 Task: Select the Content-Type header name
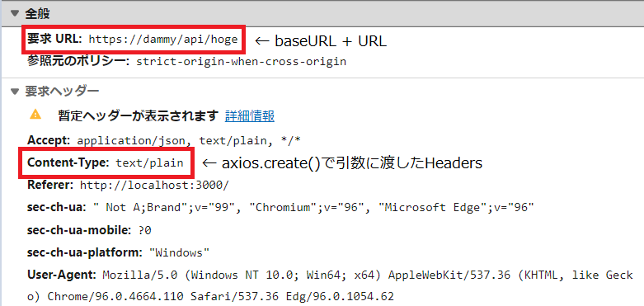[69, 162]
